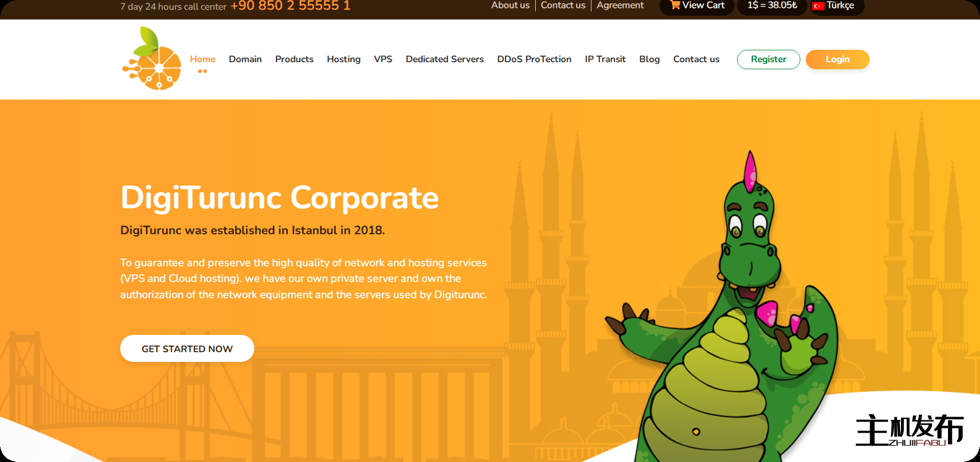Expand the VPS menu
The height and width of the screenshot is (462, 980).
pos(383,59)
